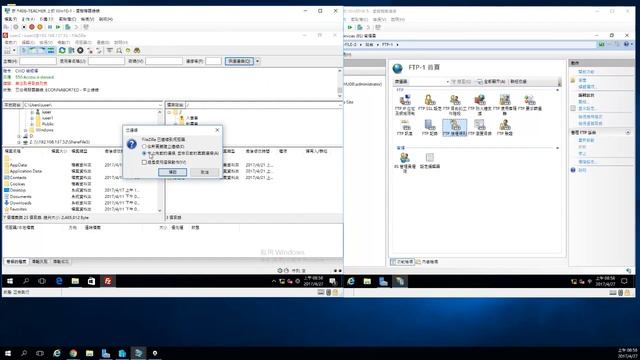Click FileZilla reconnect to last server icon
Image resolution: width=640 pixels, height=360 pixels.
pos(99,50)
